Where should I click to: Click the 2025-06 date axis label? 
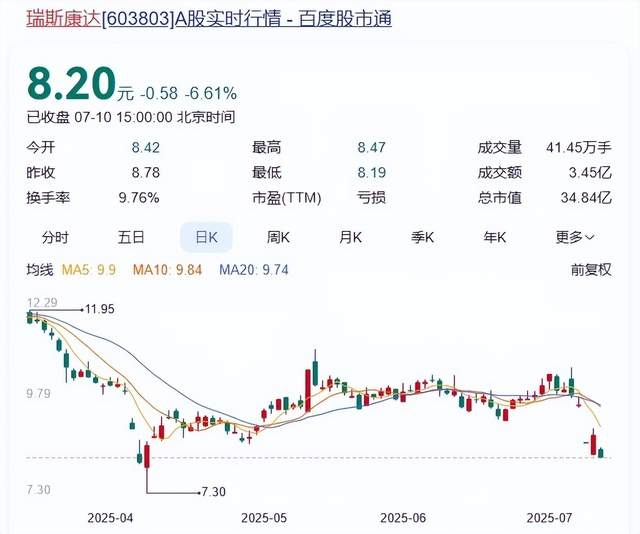pyautogui.click(x=403, y=518)
